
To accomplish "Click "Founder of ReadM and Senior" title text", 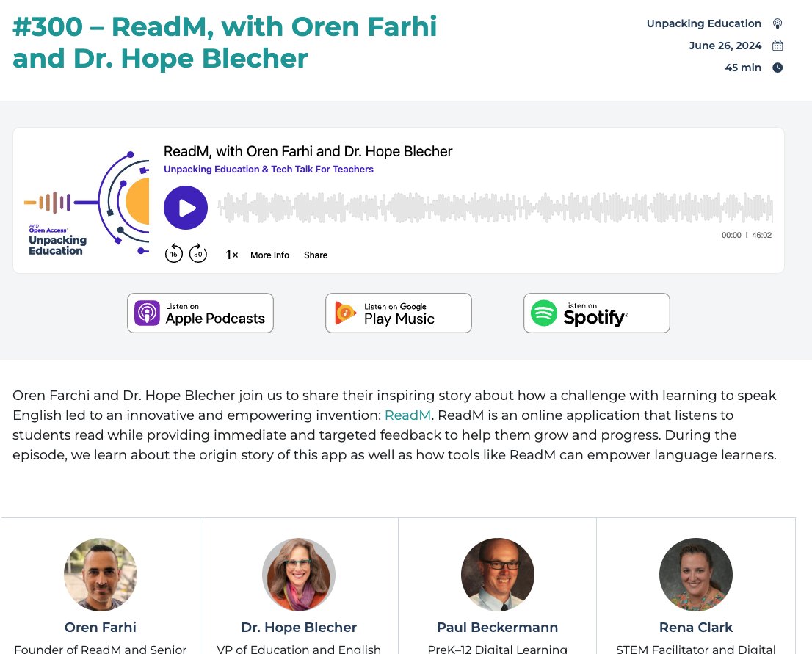I will click(x=101, y=649).
